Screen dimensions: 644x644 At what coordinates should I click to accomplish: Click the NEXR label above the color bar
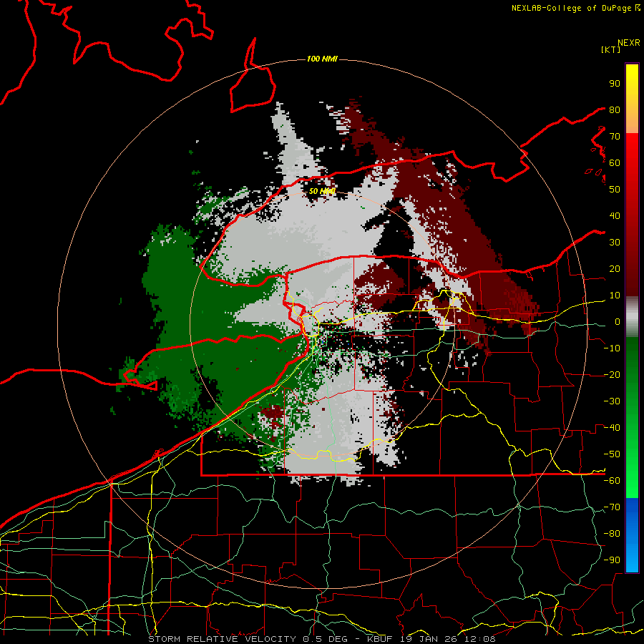tap(629, 43)
